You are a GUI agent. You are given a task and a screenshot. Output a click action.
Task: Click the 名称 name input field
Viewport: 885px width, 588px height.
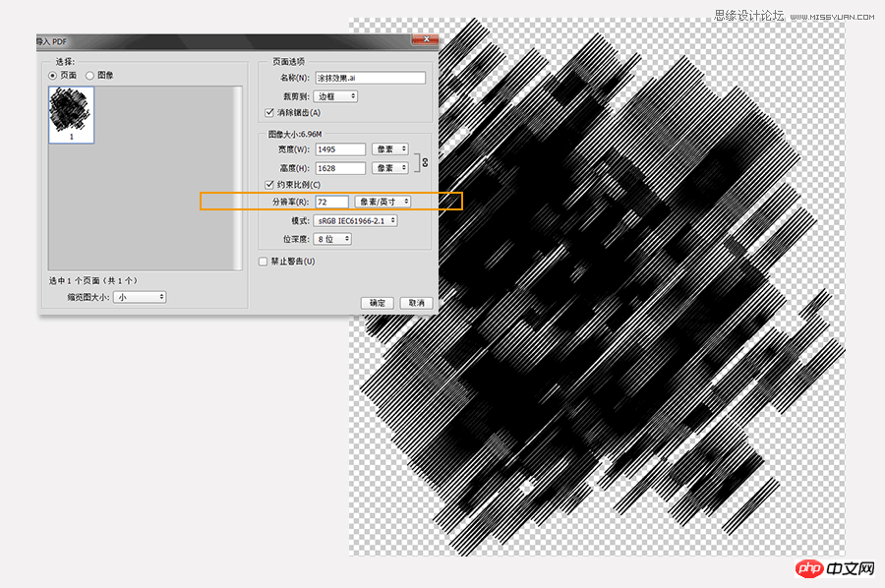371,78
